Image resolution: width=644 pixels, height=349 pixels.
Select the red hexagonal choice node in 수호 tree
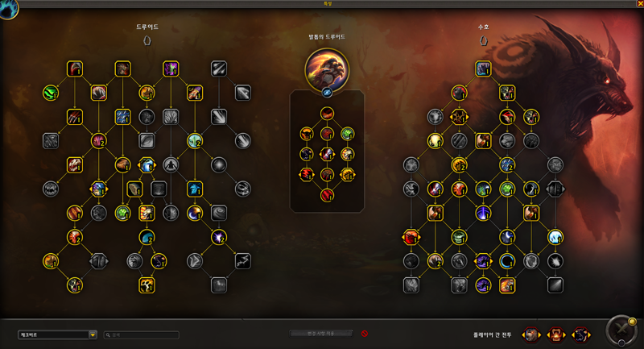click(411, 237)
